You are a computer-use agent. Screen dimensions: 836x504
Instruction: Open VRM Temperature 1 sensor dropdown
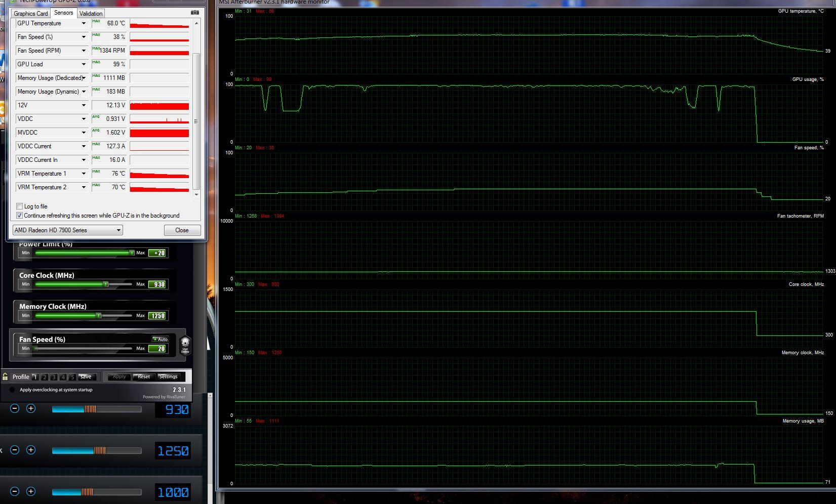(x=84, y=174)
